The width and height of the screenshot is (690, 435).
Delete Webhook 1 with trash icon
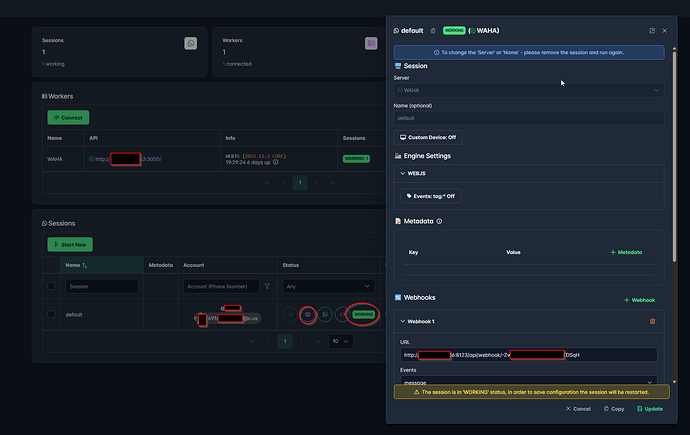coord(653,322)
